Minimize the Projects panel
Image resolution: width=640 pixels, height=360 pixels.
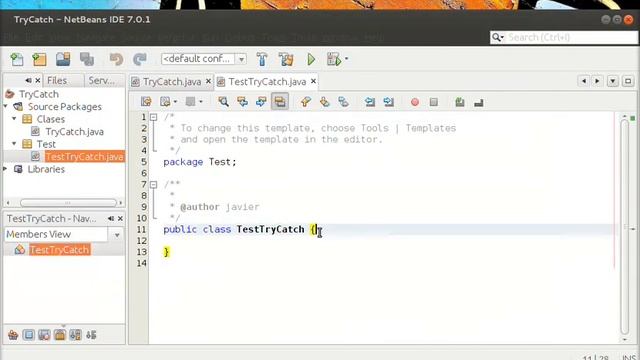28,80
